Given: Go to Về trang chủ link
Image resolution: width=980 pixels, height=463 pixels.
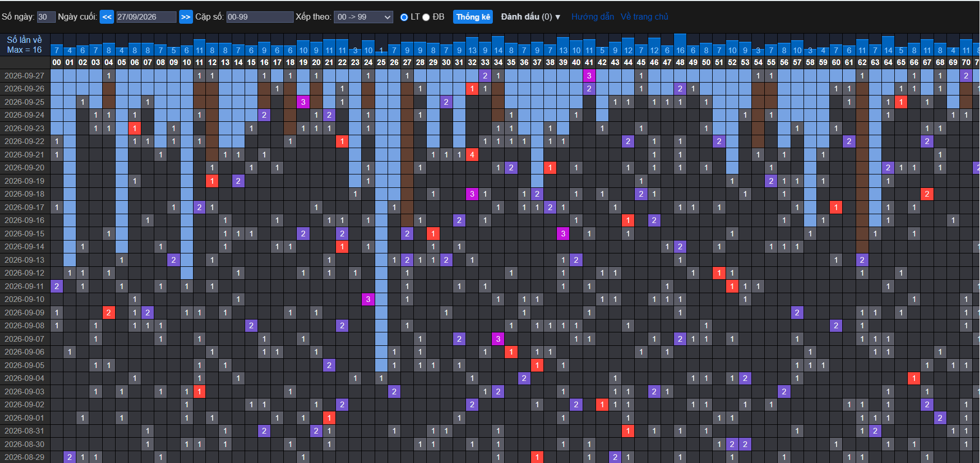Looking at the screenshot, I should [x=645, y=17].
